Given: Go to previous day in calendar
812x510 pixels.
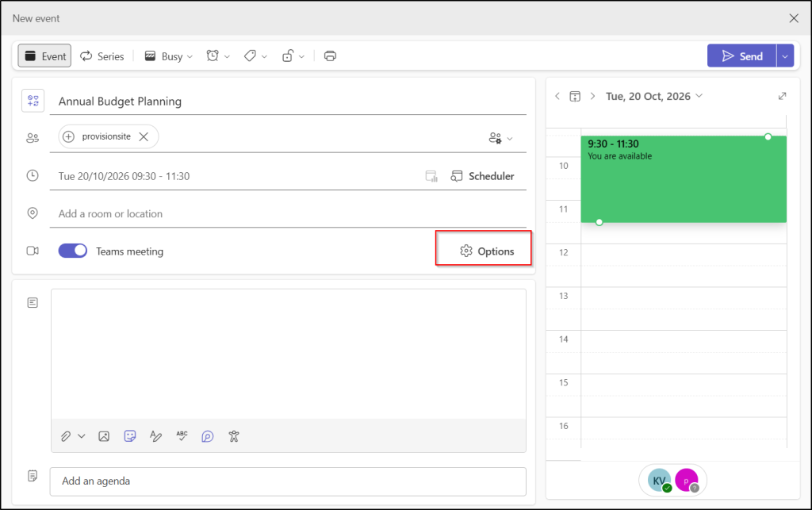Looking at the screenshot, I should [x=557, y=96].
